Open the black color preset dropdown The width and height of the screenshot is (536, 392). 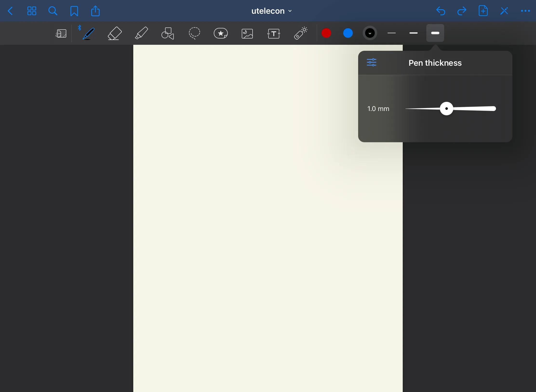[x=370, y=33]
